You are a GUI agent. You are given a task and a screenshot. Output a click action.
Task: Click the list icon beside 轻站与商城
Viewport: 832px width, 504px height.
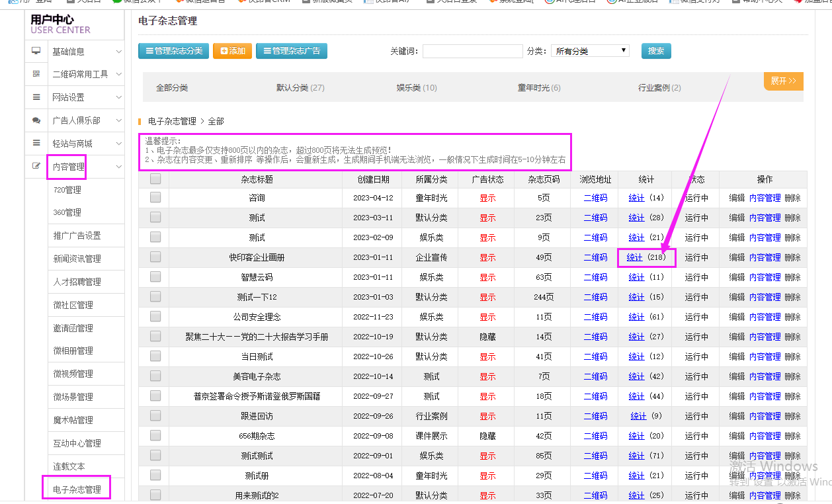tap(36, 143)
